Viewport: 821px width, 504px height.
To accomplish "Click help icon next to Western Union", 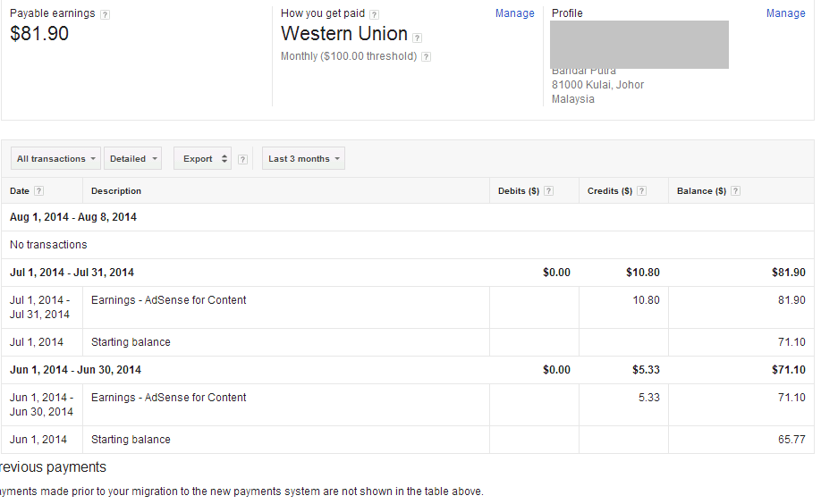I will point(418,38).
